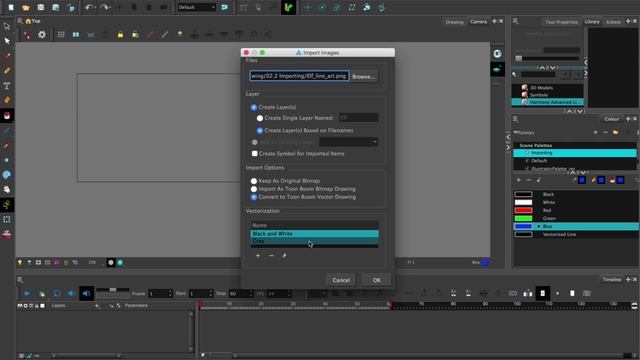Screen dimensions: 640x360
Task: Select the Red colour swatch
Action: pos(523,210)
